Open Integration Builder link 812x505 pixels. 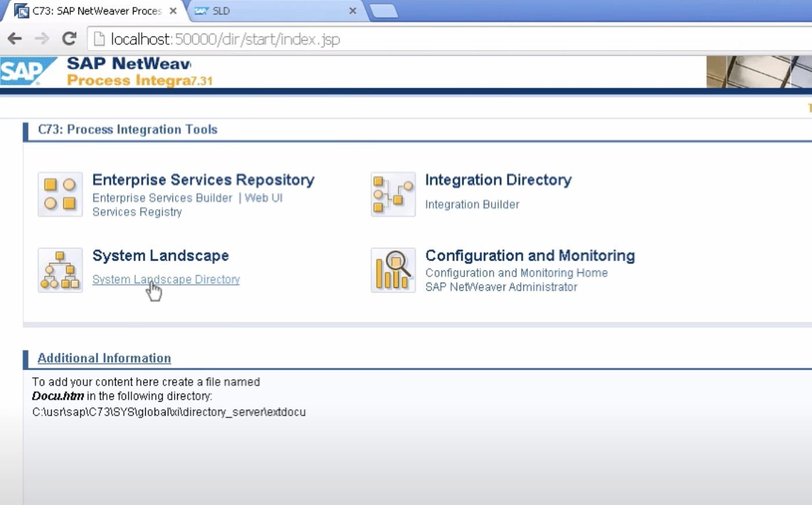tap(472, 204)
